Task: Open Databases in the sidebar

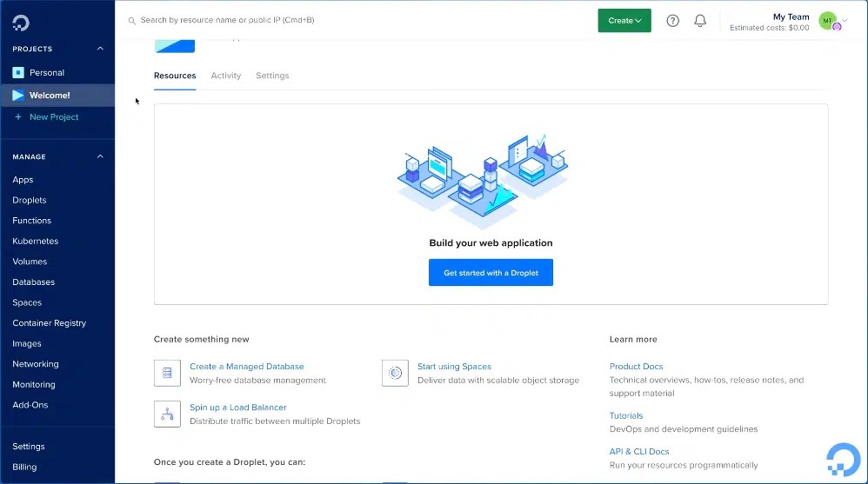Action: [x=34, y=282]
